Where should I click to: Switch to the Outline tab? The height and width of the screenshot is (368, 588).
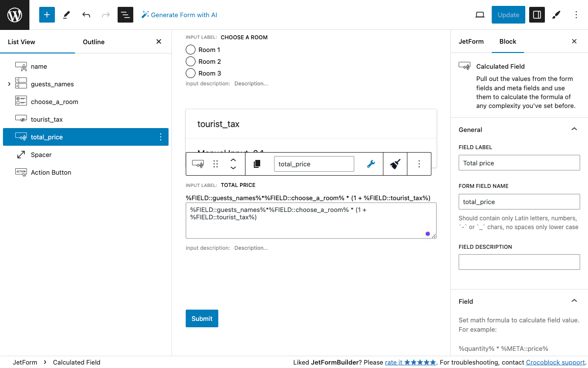(94, 42)
